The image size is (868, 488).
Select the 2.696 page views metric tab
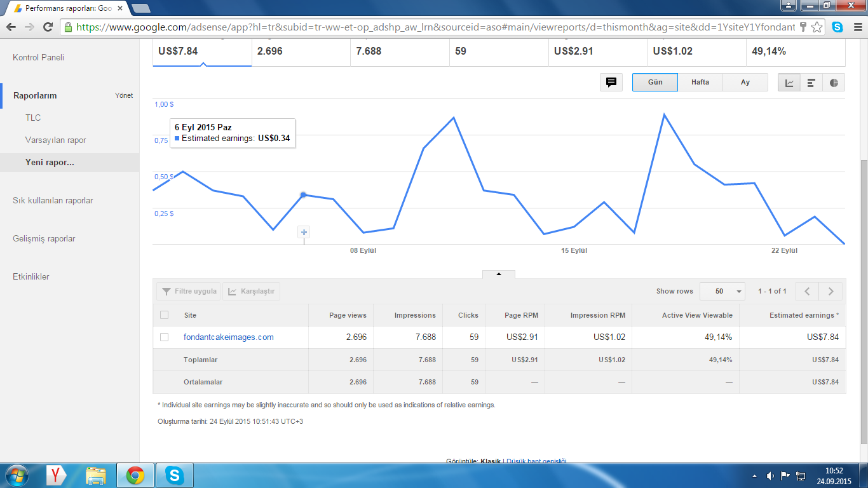[301, 51]
